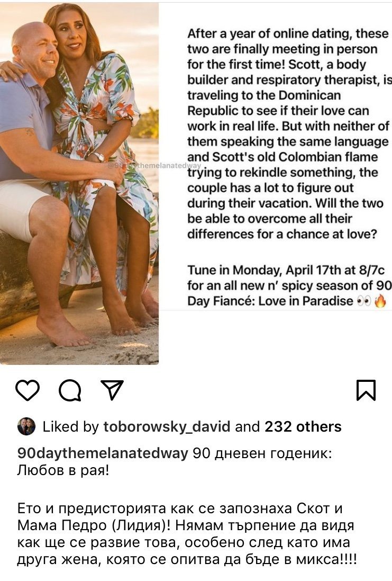Image resolution: width=392 pixels, height=581 pixels.
Task: Click the "After a year of online dating" paragraph
Action: (288, 133)
